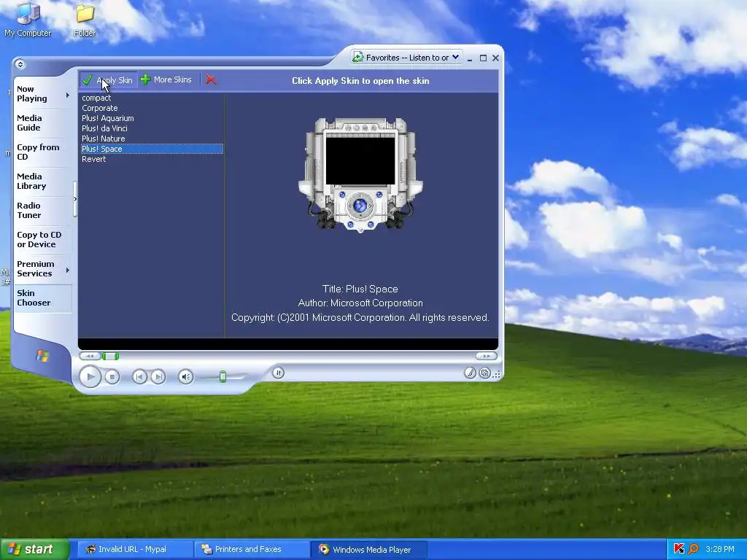Select the Plus! Space skin

[x=152, y=149]
